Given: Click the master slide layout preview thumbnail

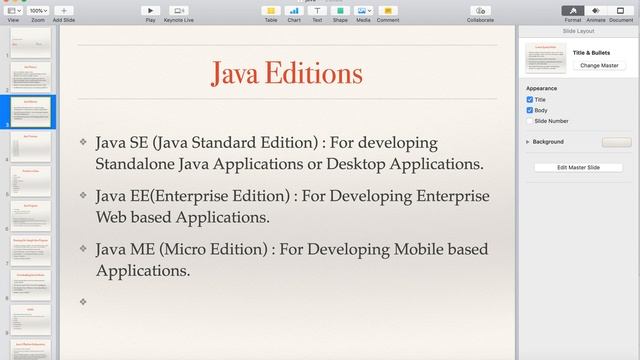Looking at the screenshot, I should point(546,58).
